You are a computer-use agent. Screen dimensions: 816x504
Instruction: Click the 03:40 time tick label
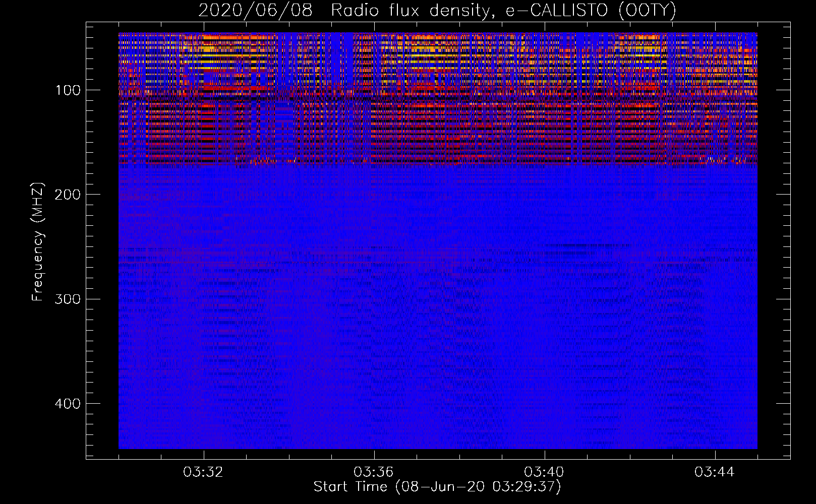544,472
